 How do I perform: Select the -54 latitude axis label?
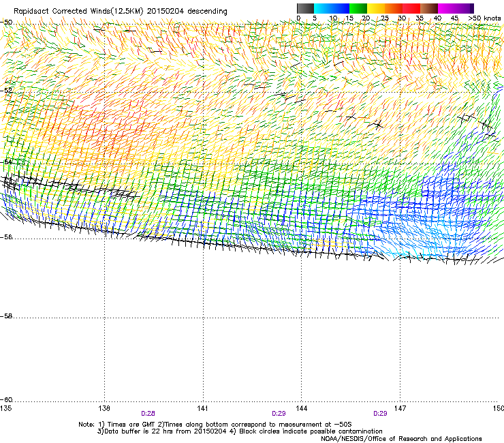6,162
